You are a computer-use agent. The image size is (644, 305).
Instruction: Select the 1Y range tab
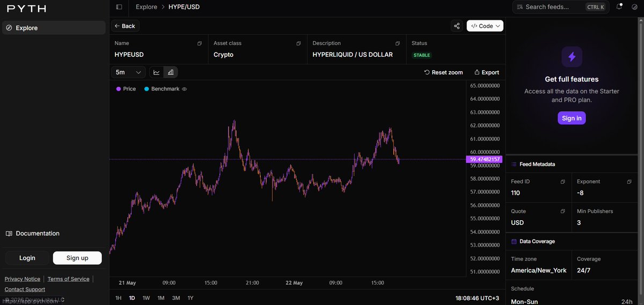190,298
